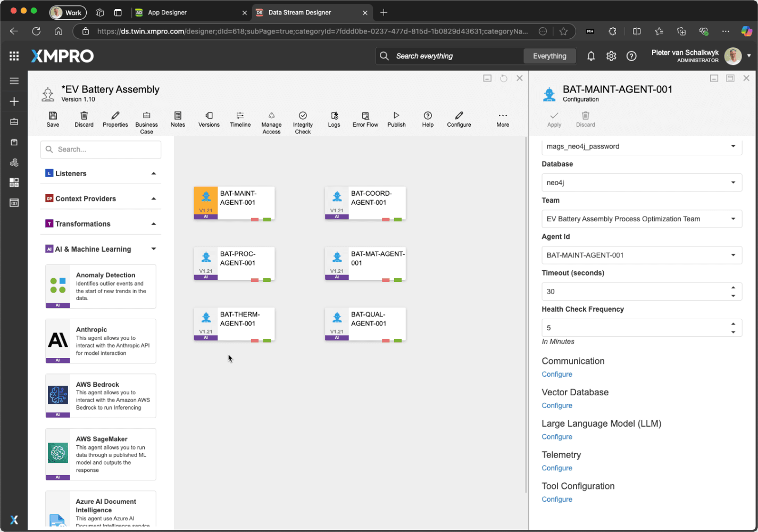Open the More toolbar menu
The width and height of the screenshot is (758, 532).
(503, 119)
